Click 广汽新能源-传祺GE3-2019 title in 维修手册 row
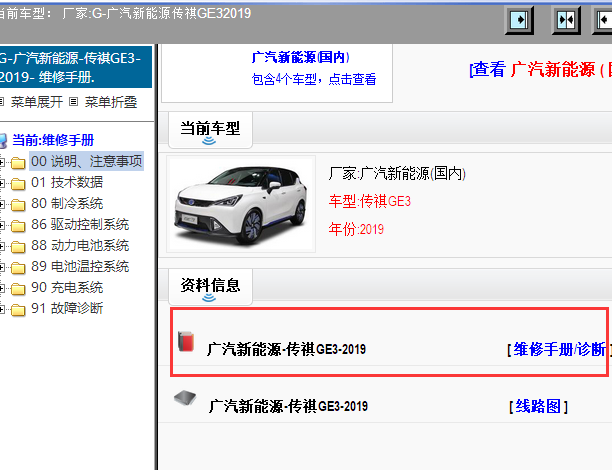The height and width of the screenshot is (470, 612). tap(286, 349)
